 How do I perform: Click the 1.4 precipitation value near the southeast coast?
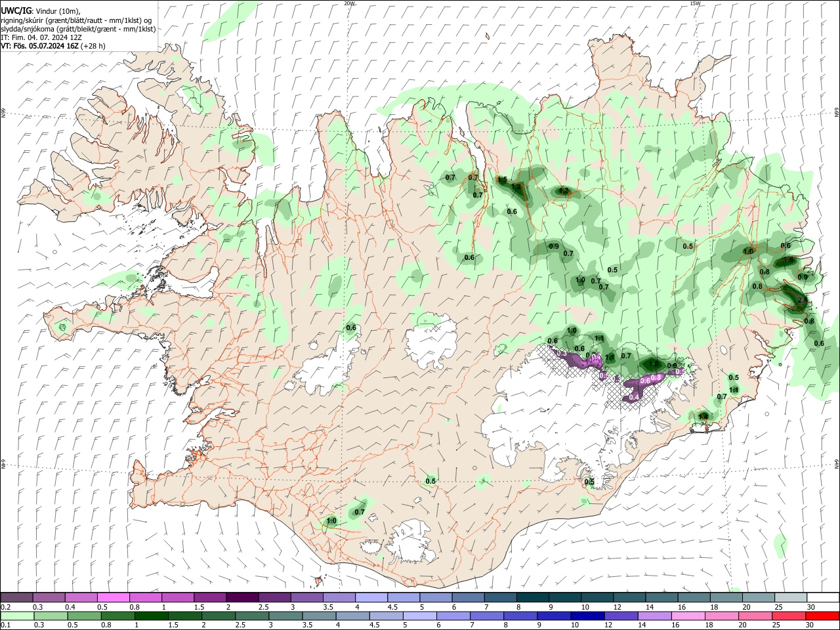703,416
